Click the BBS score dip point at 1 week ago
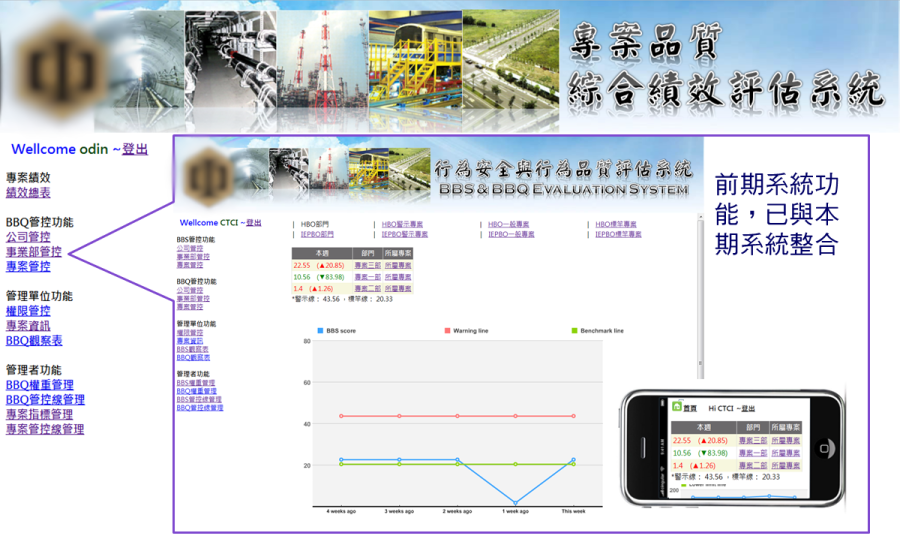The height and width of the screenshot is (551, 900). click(x=516, y=503)
